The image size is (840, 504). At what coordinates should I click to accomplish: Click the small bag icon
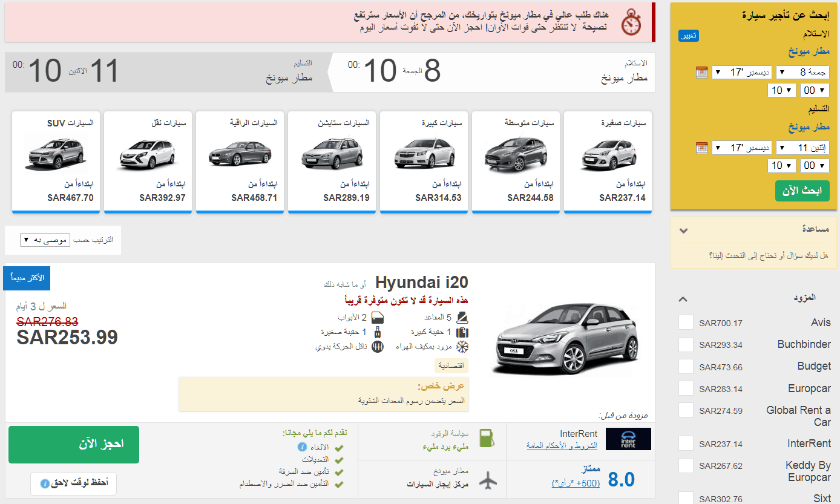pyautogui.click(x=378, y=332)
